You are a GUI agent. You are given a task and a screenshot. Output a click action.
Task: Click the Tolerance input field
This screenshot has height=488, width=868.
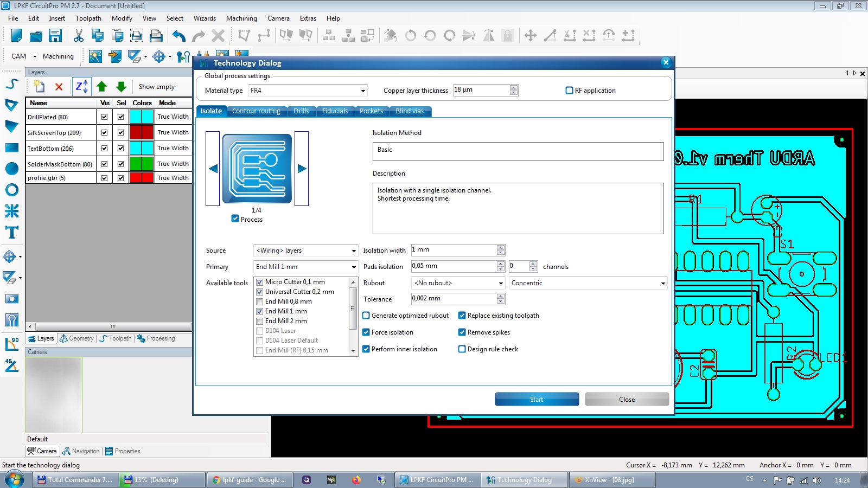tap(454, 299)
